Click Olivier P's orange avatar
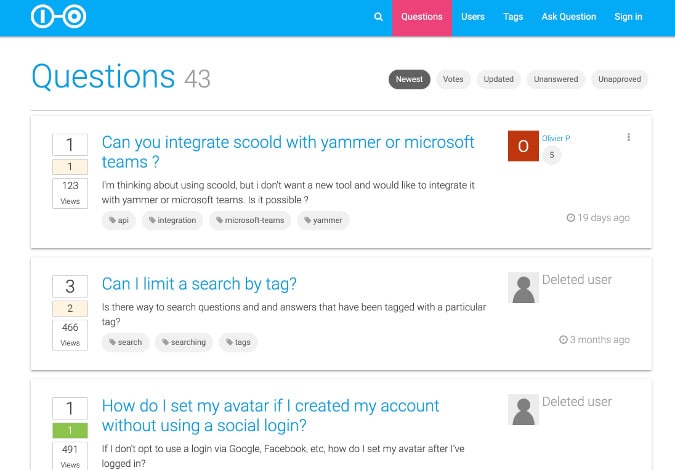The width and height of the screenshot is (675, 470). pyautogui.click(x=523, y=146)
